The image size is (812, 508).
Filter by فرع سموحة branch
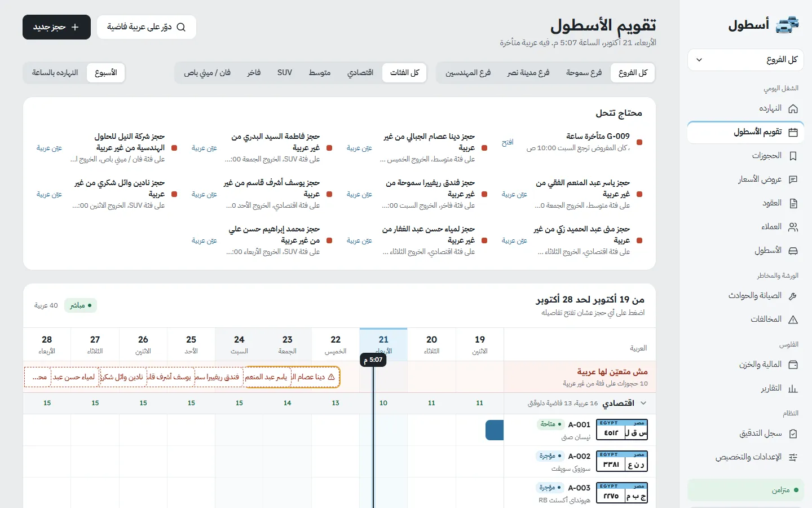pos(584,73)
